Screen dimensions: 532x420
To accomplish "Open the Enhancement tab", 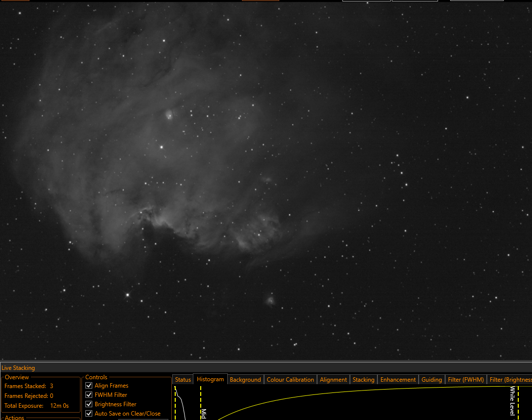I will (x=398, y=380).
